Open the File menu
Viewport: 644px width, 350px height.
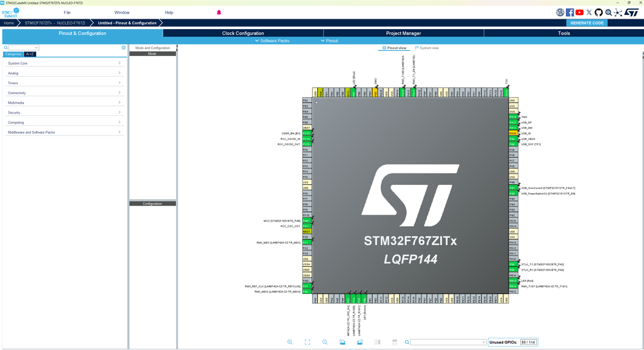click(x=67, y=13)
